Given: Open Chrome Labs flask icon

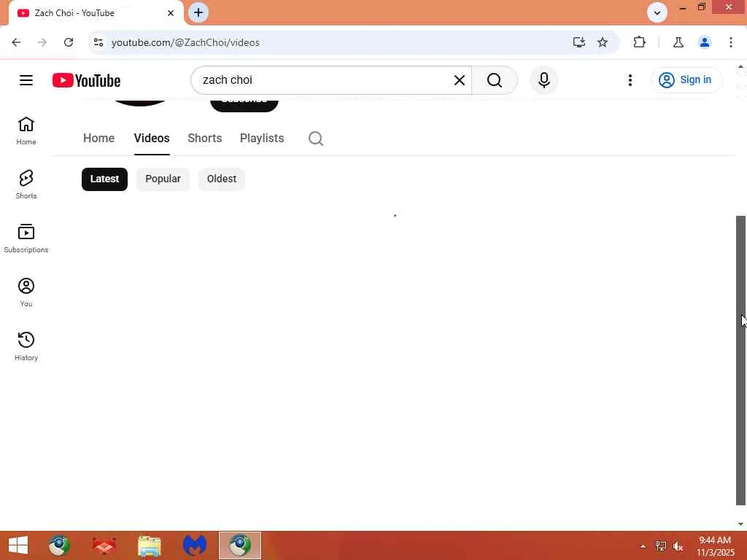Looking at the screenshot, I should (x=678, y=42).
